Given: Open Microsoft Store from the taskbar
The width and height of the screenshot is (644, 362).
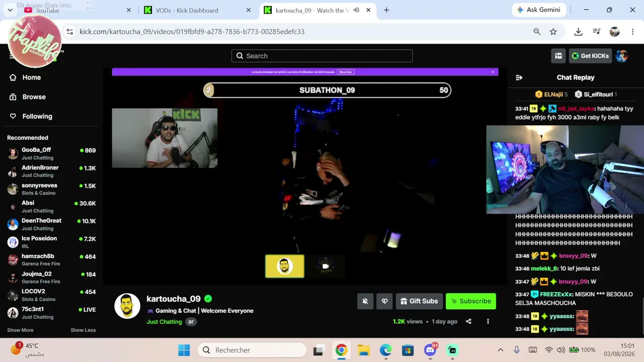Looking at the screenshot, I should 408,350.
